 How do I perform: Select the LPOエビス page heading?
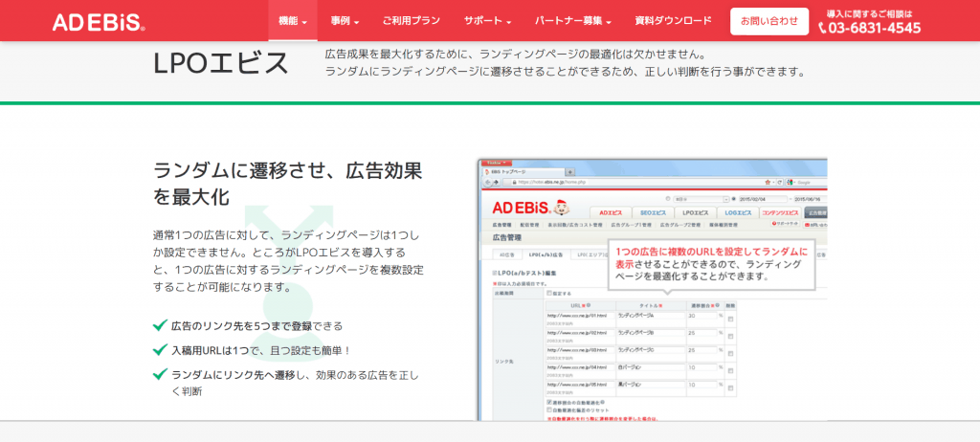221,63
